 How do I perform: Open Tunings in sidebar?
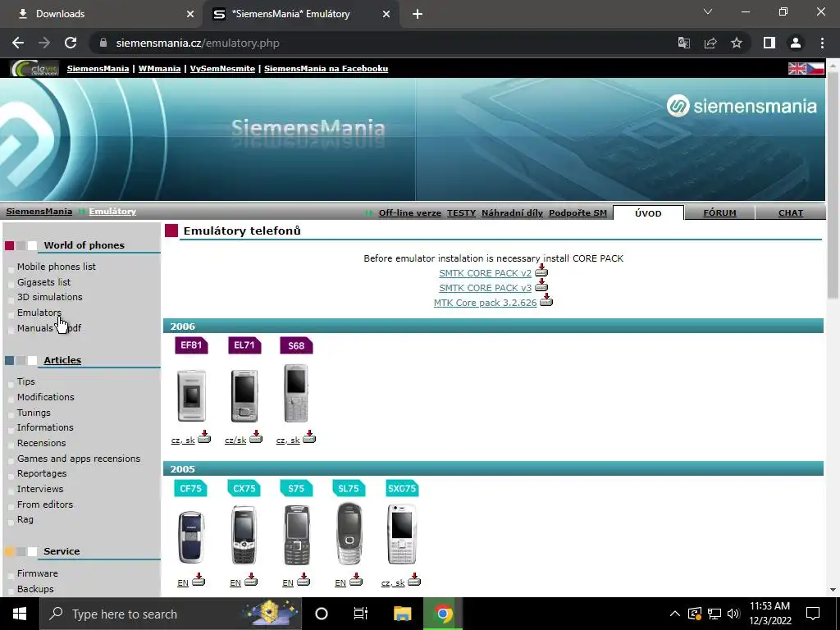[x=34, y=413]
